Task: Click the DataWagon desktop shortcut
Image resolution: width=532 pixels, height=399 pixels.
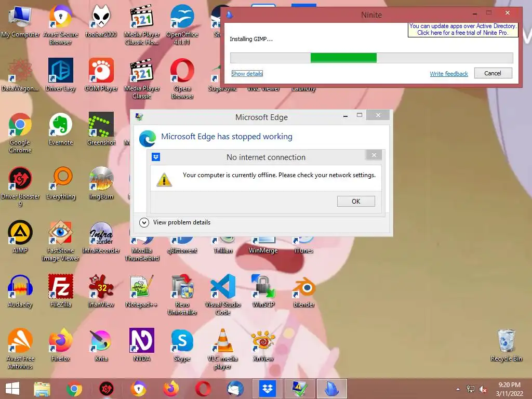Action: [x=20, y=75]
